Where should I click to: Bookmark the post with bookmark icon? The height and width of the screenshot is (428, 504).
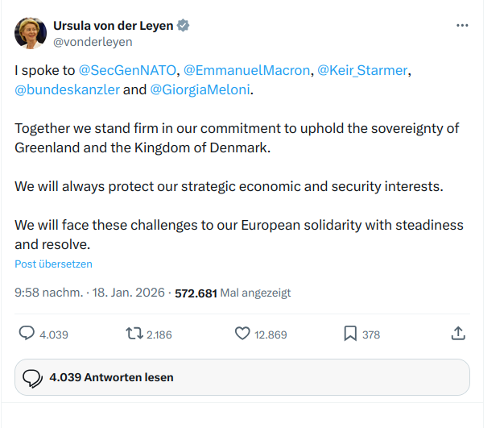[350, 333]
